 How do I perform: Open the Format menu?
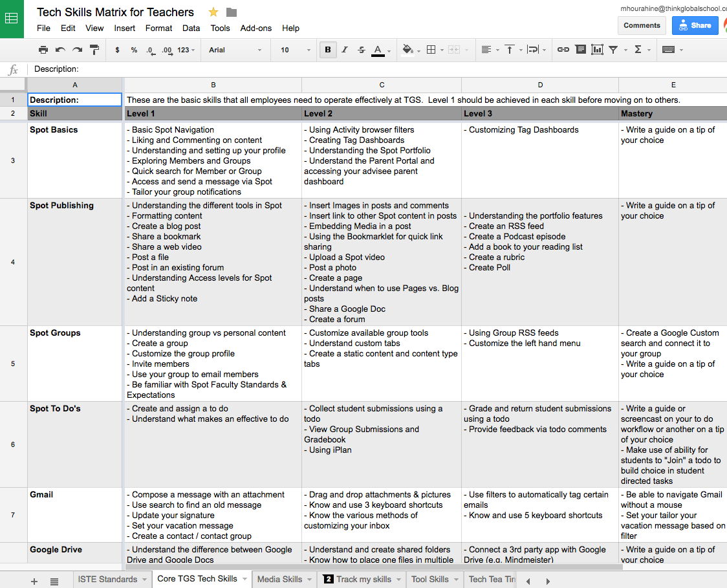click(158, 28)
